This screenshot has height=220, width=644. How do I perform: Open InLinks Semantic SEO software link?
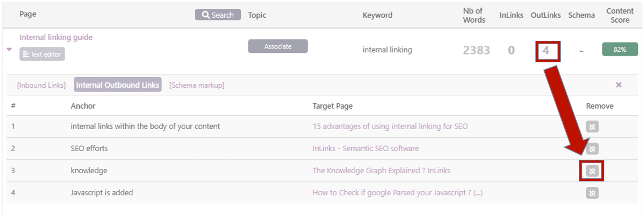pyautogui.click(x=366, y=148)
